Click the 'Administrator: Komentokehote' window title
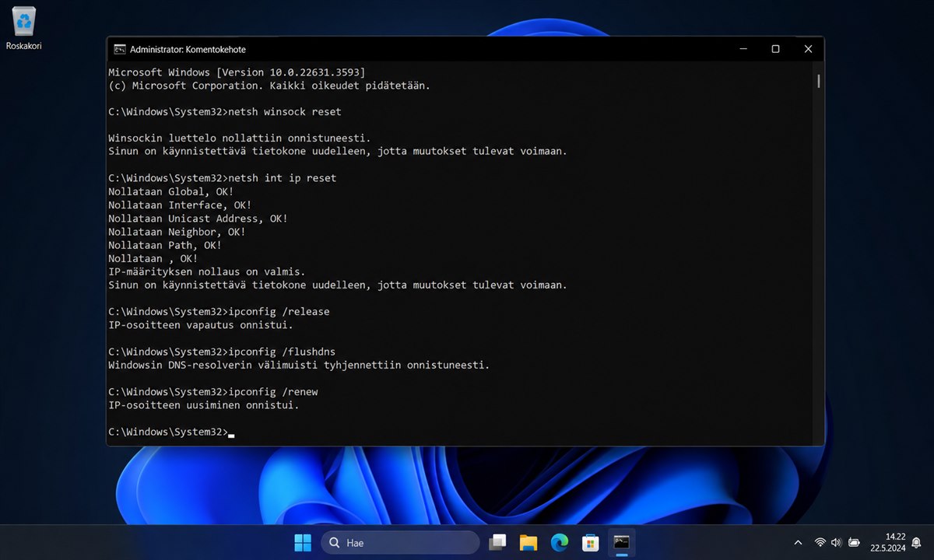Image resolution: width=934 pixels, height=560 pixels. (x=188, y=49)
